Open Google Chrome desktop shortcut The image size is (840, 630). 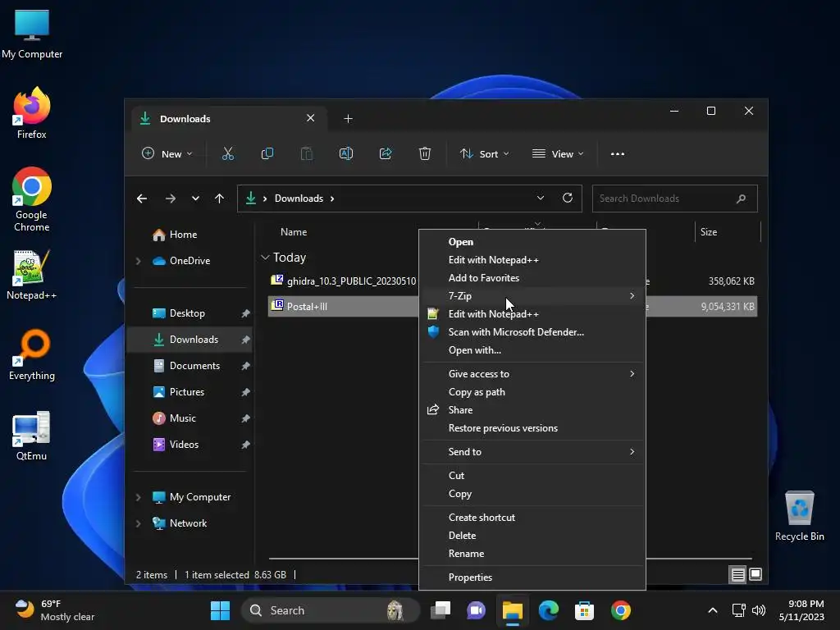click(32, 199)
